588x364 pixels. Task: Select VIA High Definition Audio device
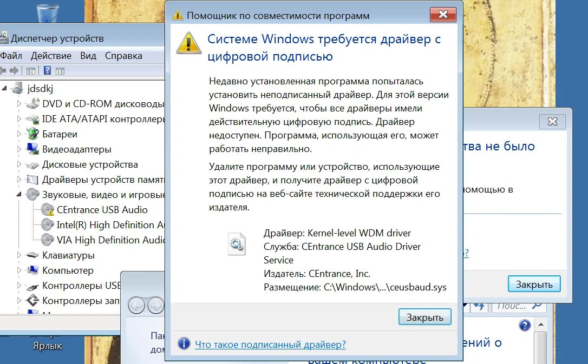pyautogui.click(x=110, y=240)
